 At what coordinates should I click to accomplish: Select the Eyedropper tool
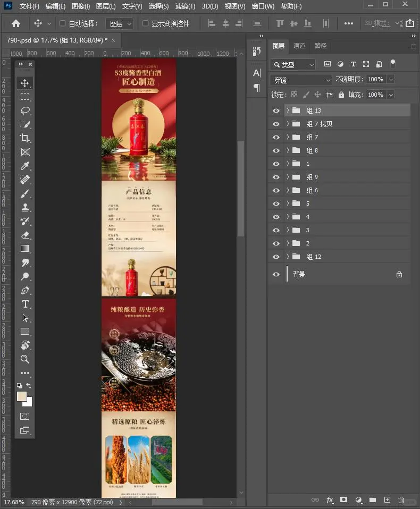[25, 166]
